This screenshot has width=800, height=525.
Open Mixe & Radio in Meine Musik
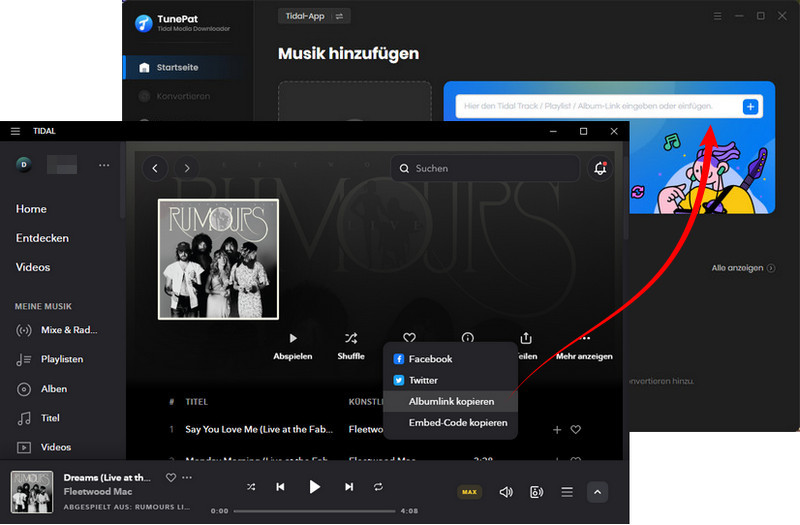tap(57, 330)
